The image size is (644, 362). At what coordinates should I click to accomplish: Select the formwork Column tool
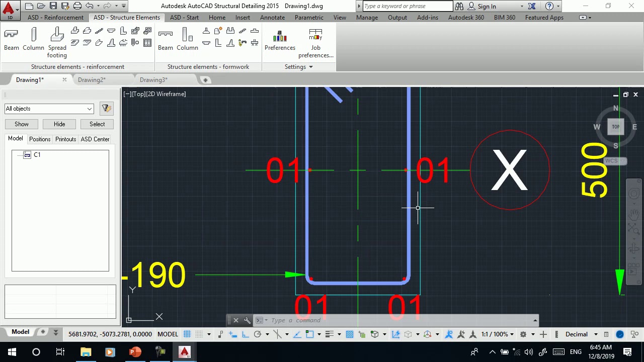click(187, 39)
